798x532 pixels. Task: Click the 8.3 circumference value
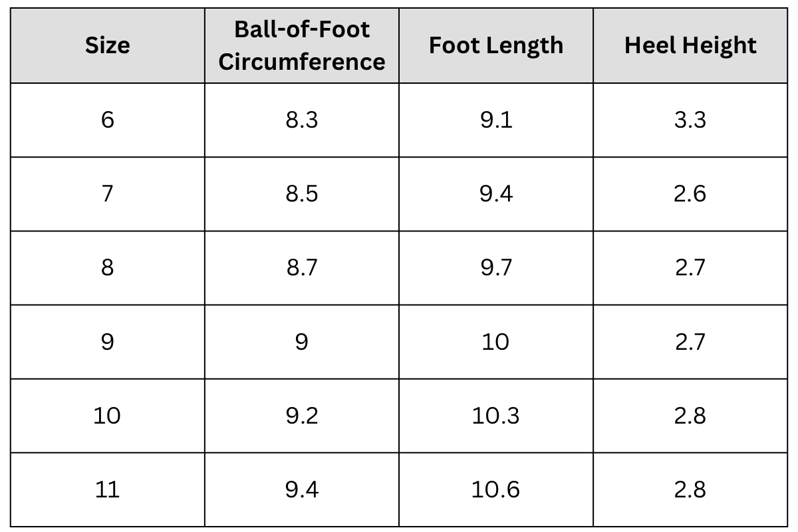[x=302, y=120]
